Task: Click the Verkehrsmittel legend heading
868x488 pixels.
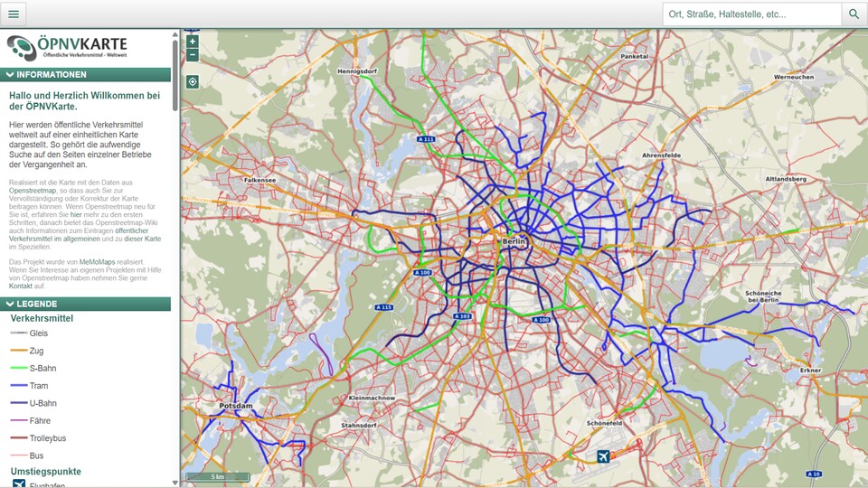Action: tap(42, 319)
